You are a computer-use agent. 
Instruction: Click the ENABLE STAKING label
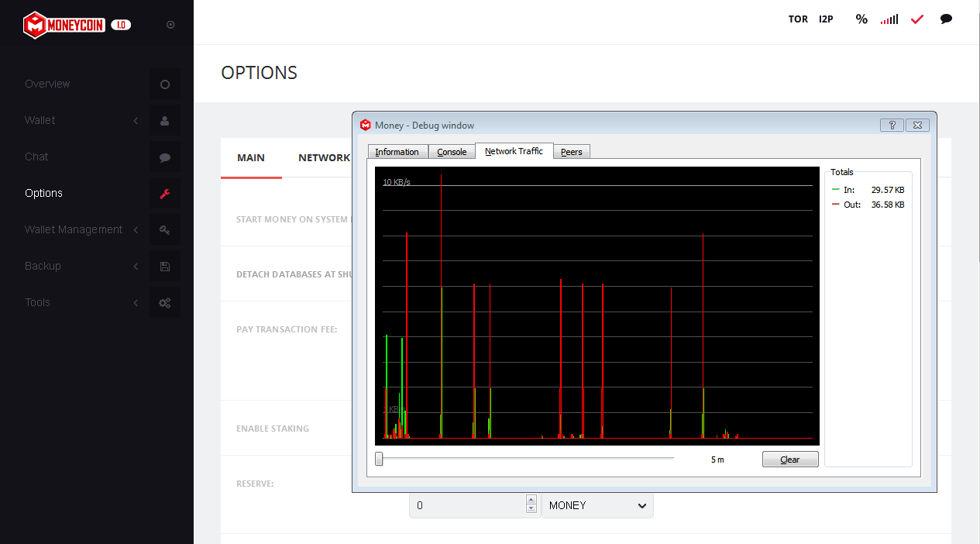click(273, 429)
